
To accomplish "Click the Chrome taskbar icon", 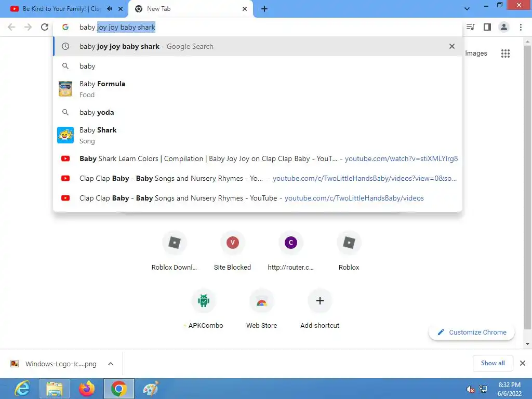I will tap(119, 389).
